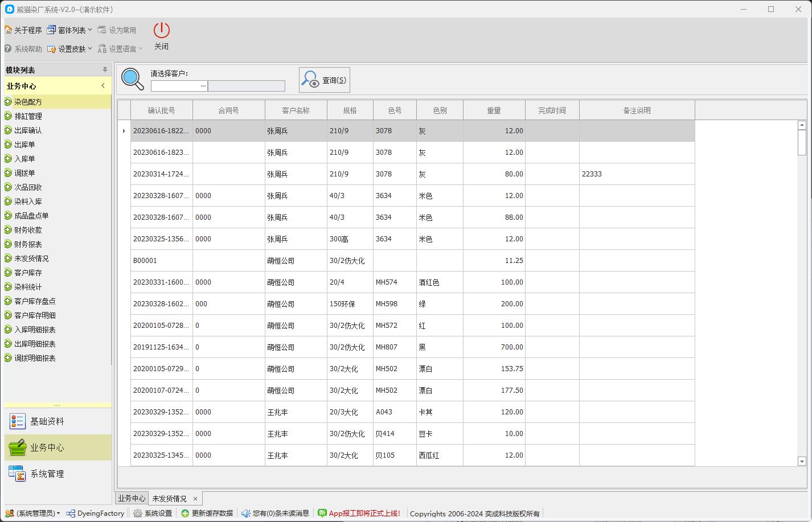Open the customer picker ellipsis button
The image size is (812, 522).
coord(203,86)
